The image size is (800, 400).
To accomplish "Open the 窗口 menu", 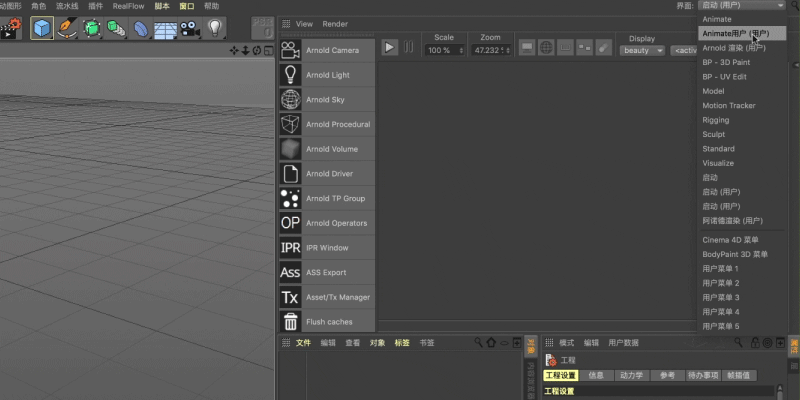I will coord(187,6).
